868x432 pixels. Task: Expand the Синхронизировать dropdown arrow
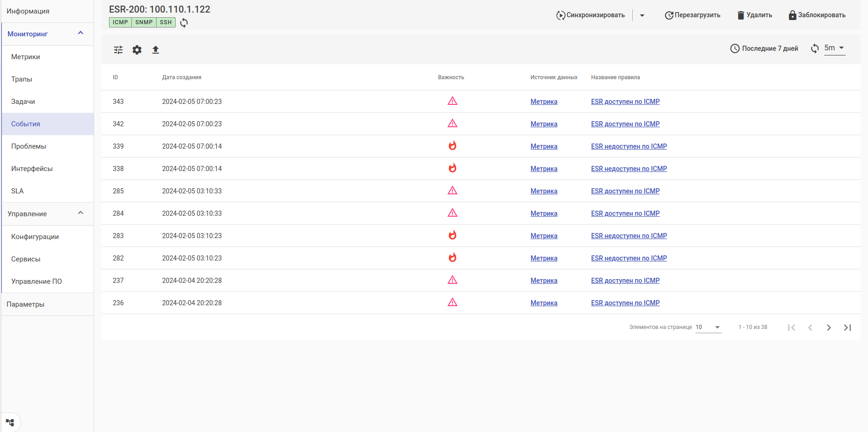[x=642, y=15]
